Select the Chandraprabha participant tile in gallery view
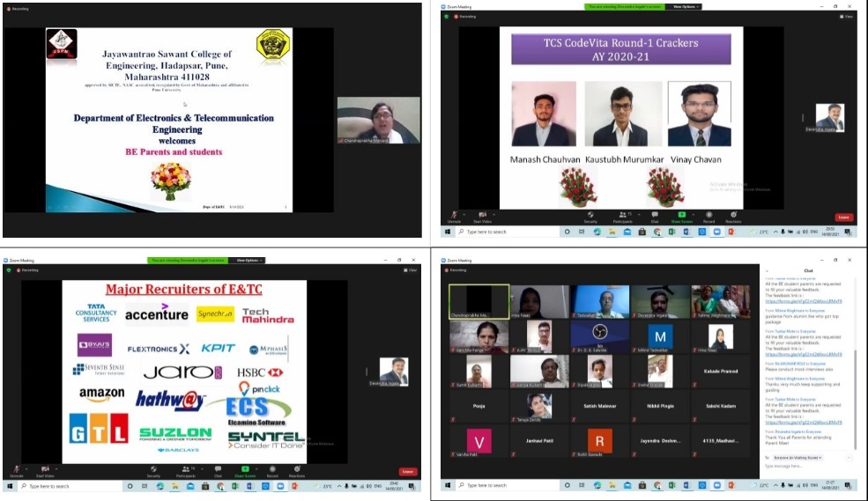868x501 pixels. (479, 301)
